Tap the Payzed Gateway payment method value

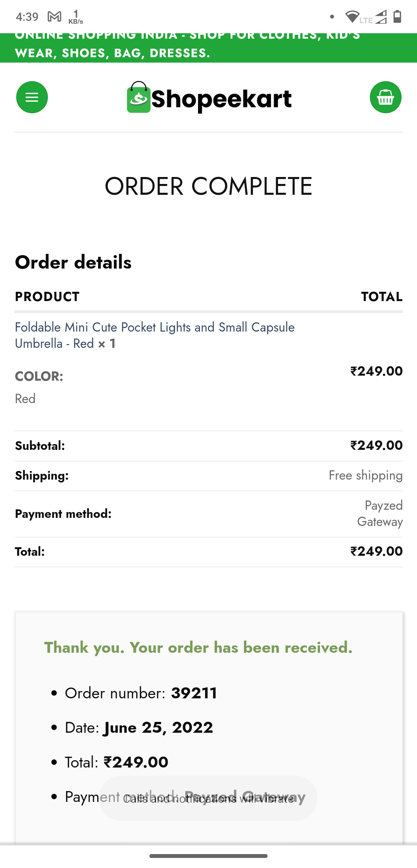pos(380,514)
